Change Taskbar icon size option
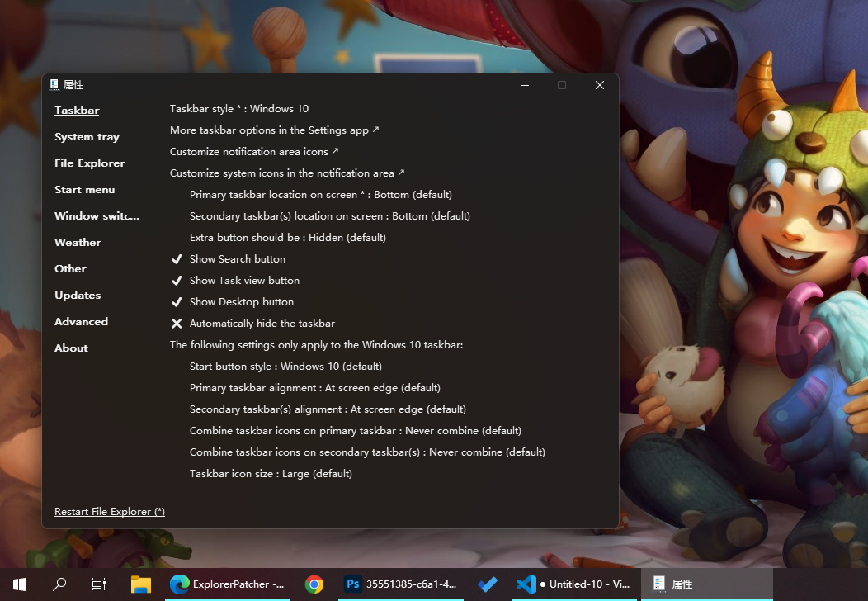 point(271,474)
